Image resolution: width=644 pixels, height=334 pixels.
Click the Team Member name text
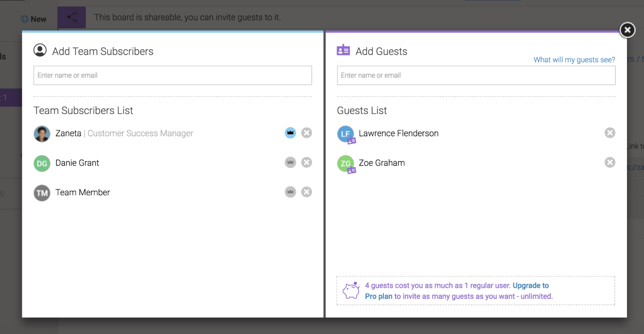click(x=83, y=193)
